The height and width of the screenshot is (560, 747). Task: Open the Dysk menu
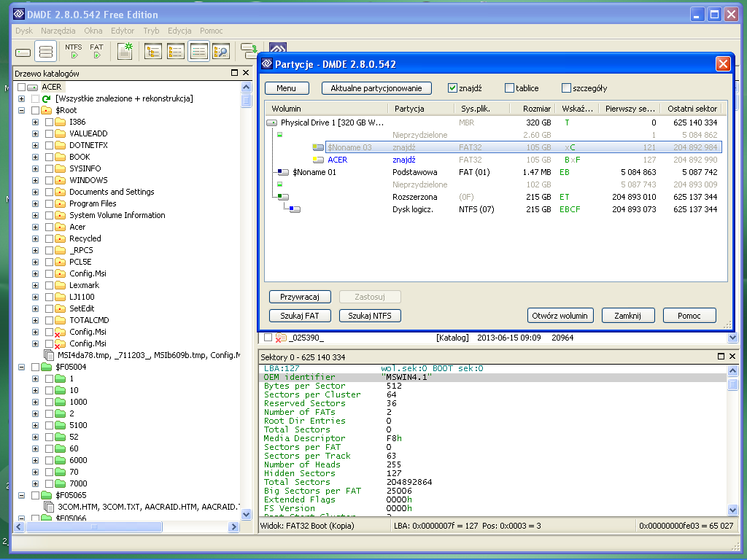pyautogui.click(x=24, y=31)
